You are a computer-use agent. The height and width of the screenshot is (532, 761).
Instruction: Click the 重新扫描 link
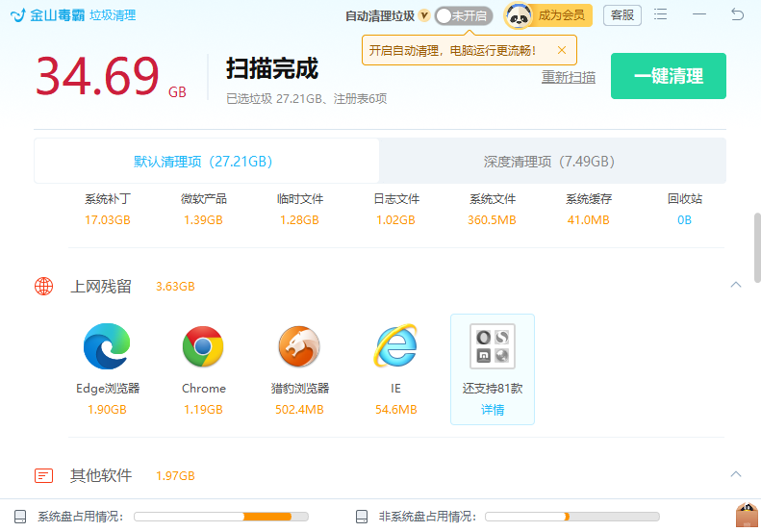click(569, 77)
